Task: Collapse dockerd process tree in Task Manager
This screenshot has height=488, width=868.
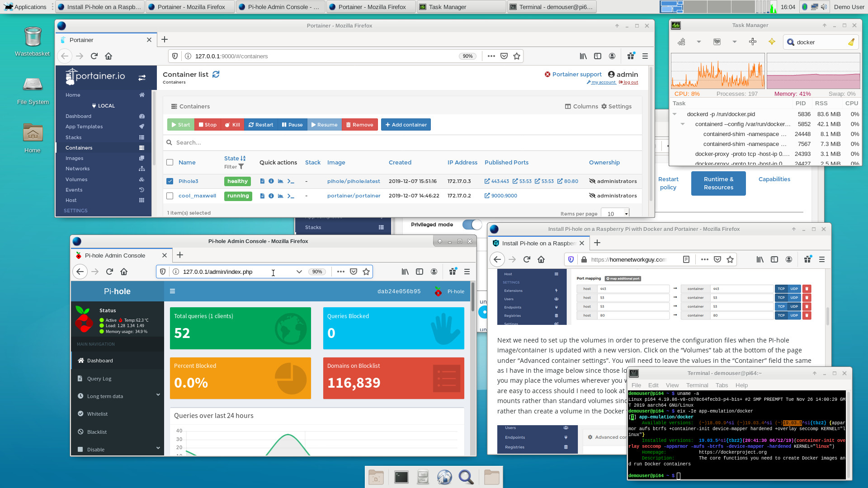Action: (675, 114)
